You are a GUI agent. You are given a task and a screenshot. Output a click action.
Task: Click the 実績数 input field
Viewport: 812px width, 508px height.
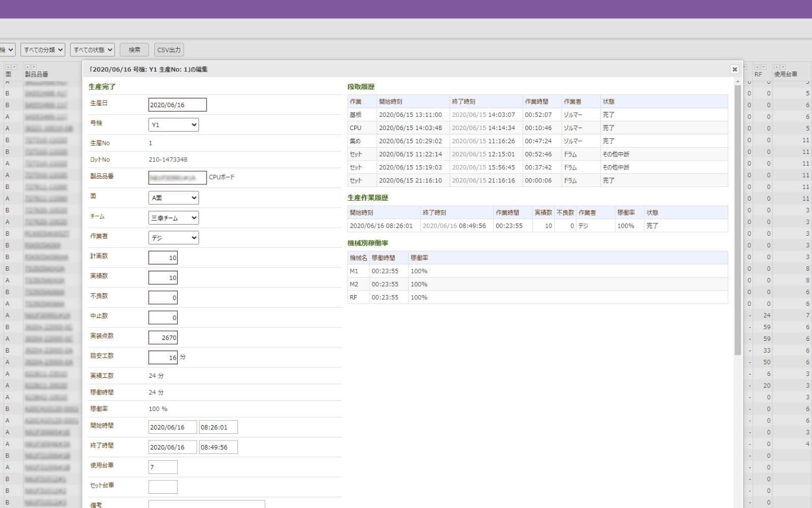[x=163, y=277]
